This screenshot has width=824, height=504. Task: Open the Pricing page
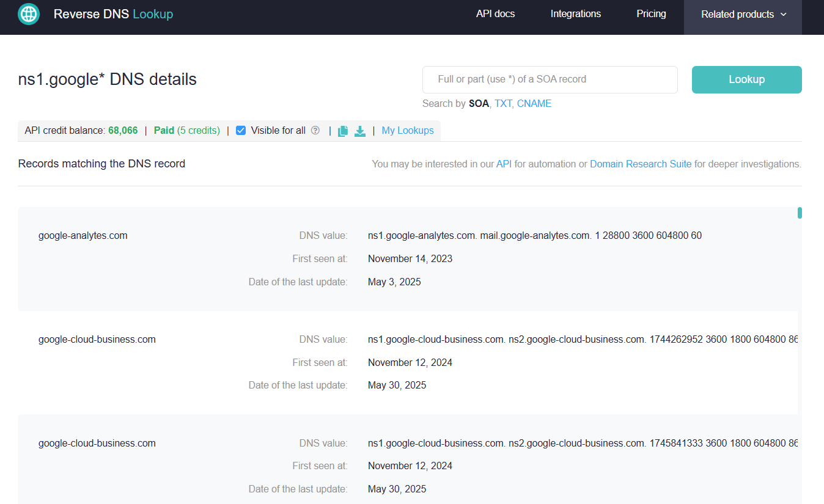[x=651, y=13]
